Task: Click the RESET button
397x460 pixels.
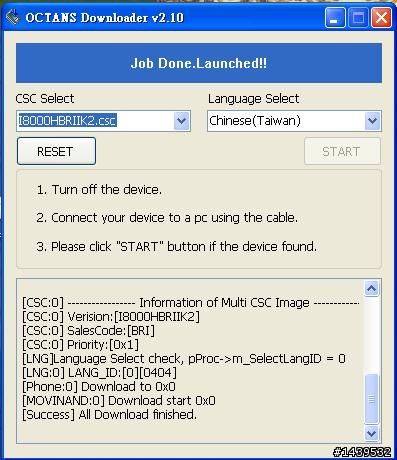Action: tap(56, 151)
